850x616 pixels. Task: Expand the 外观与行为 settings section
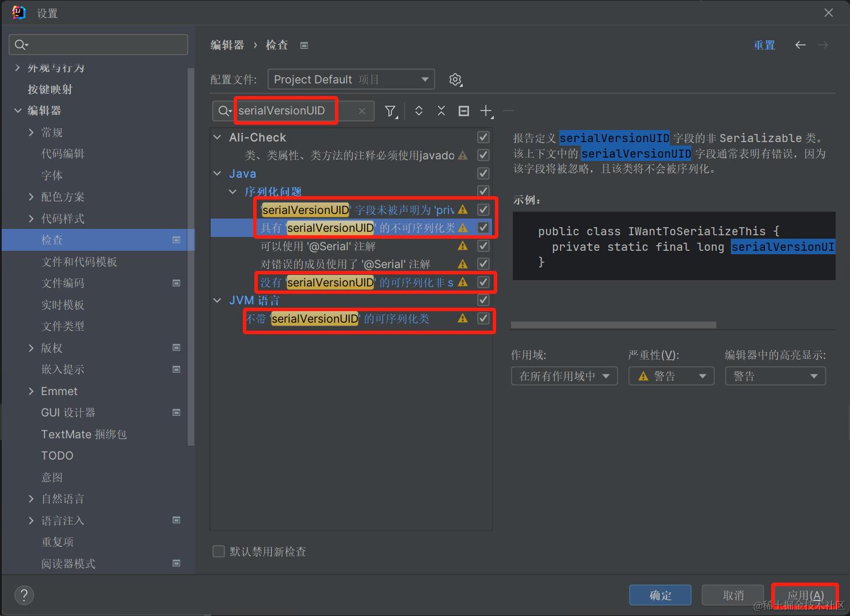tap(17, 68)
